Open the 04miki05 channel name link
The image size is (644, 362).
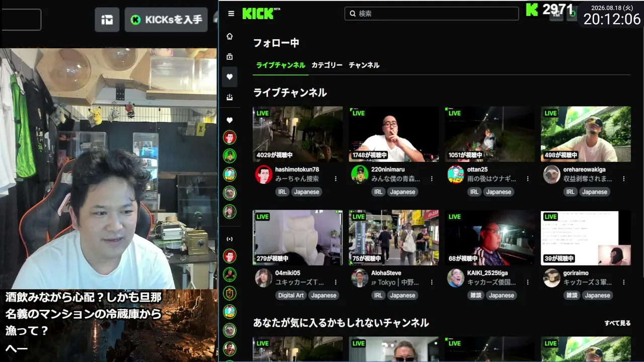(x=288, y=273)
